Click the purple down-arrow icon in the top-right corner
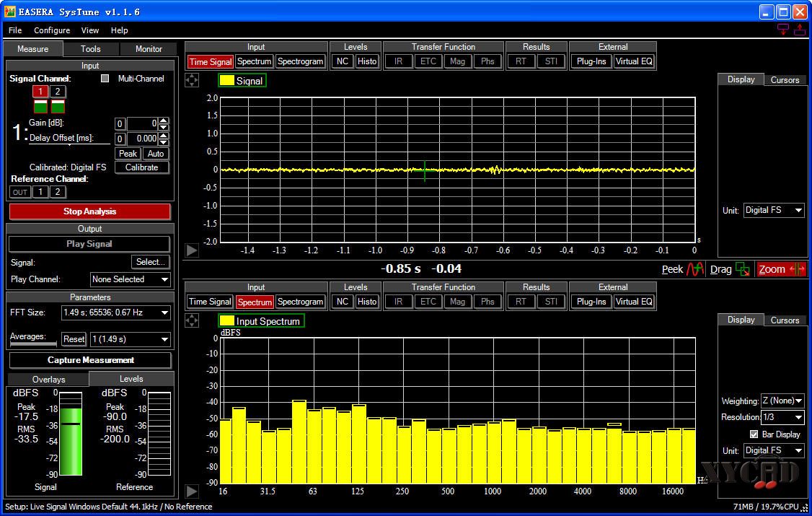The image size is (812, 516). point(783,30)
